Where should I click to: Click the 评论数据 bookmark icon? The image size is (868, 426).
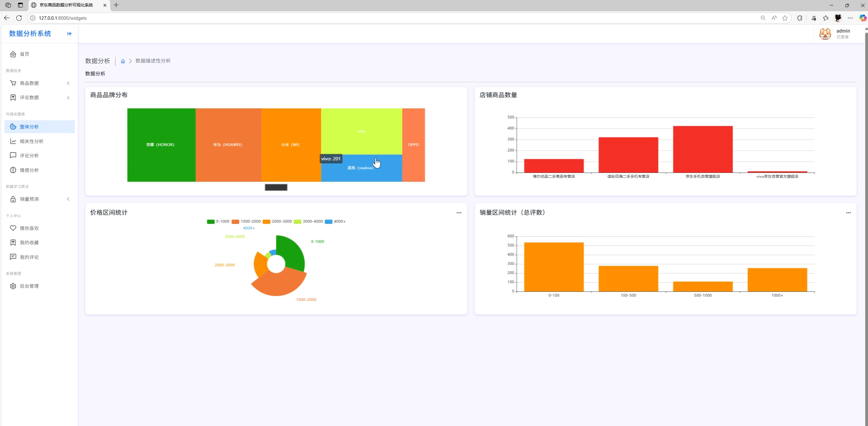pos(13,97)
